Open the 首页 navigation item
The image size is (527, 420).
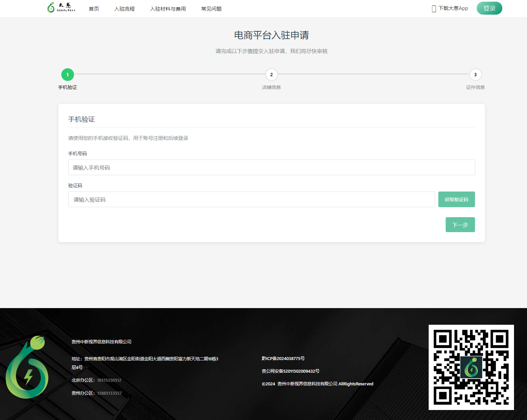click(94, 9)
